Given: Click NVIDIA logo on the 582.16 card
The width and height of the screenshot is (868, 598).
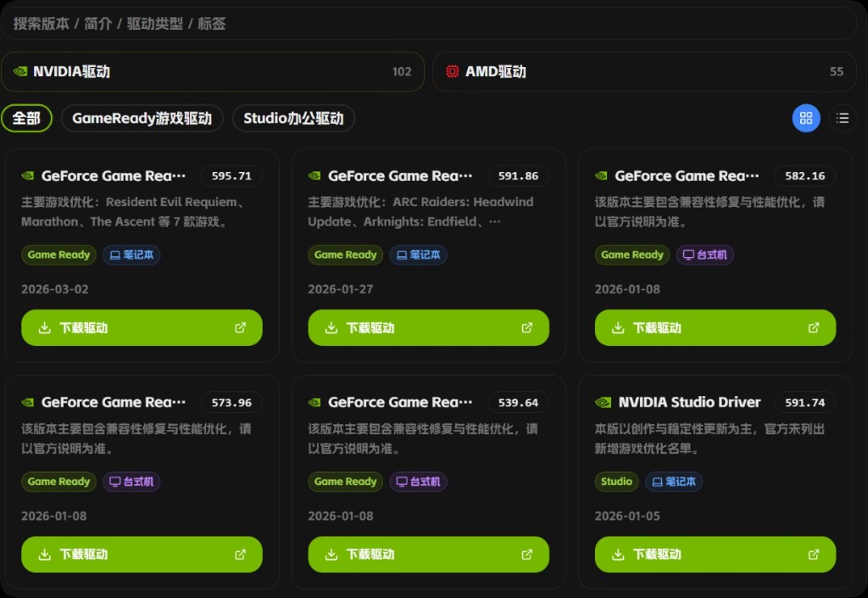Looking at the screenshot, I should pos(601,176).
